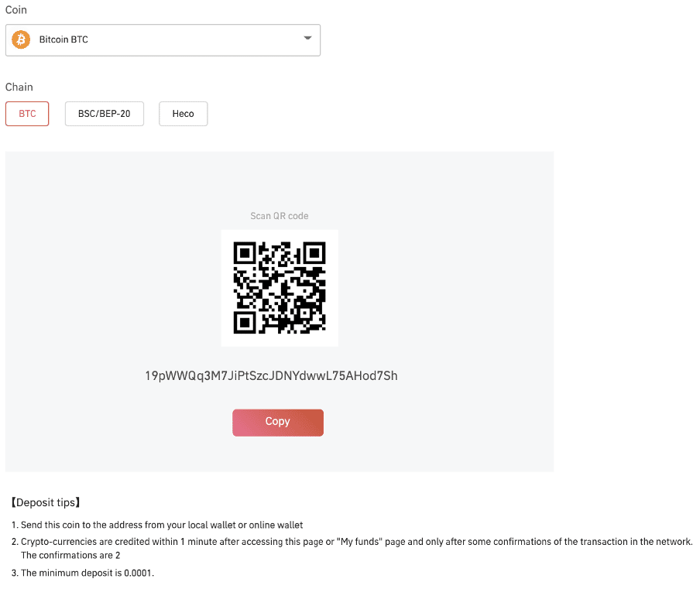
Task: Click the QR code's top-left finder square
Action: click(x=245, y=253)
